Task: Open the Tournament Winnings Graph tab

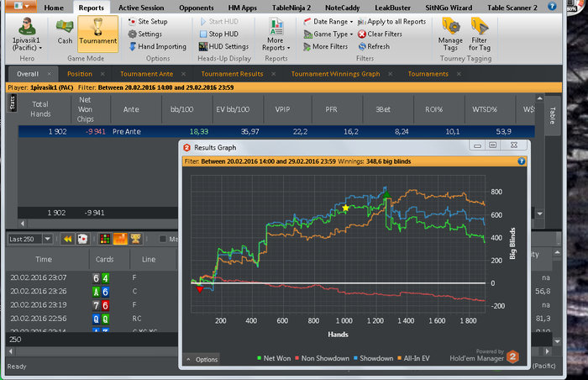Action: [336, 74]
